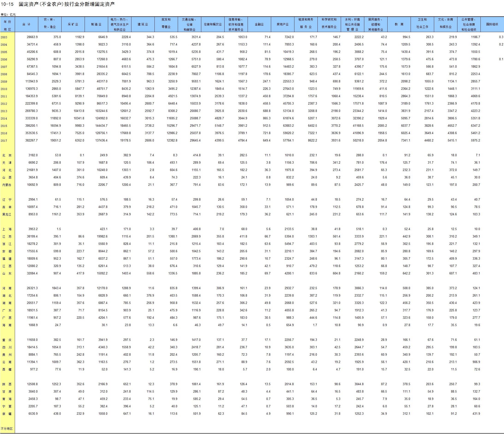Select the 建筑业 column header
This screenshot has height=441, width=504.
tap(142, 24)
